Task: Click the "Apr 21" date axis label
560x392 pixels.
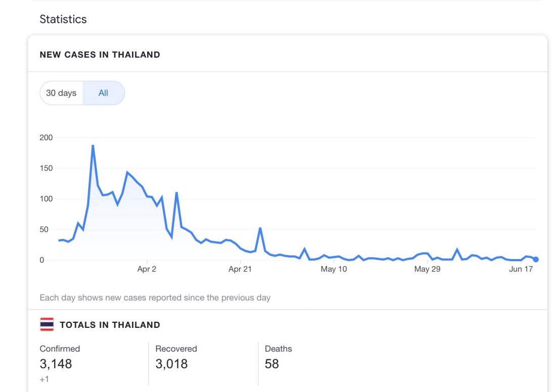Action: (241, 269)
